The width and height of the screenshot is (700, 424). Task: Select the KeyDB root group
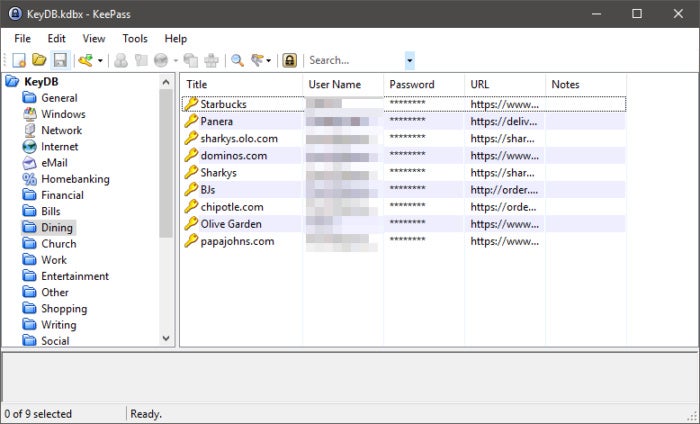tap(41, 82)
